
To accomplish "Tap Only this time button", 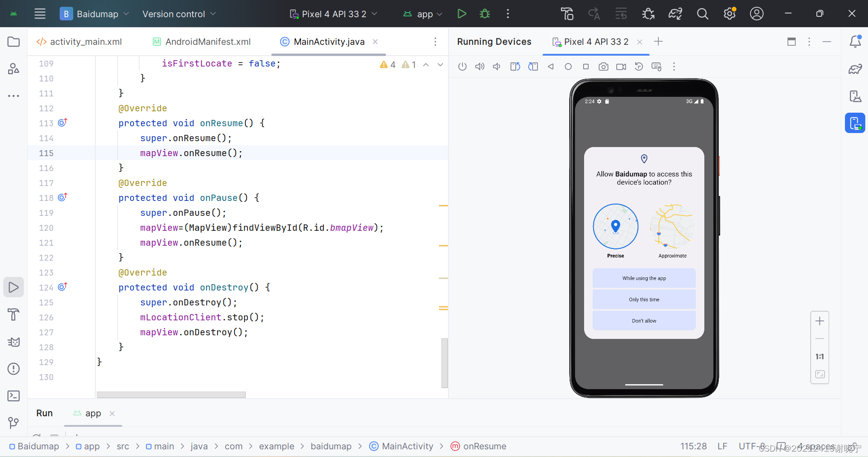I will [644, 300].
